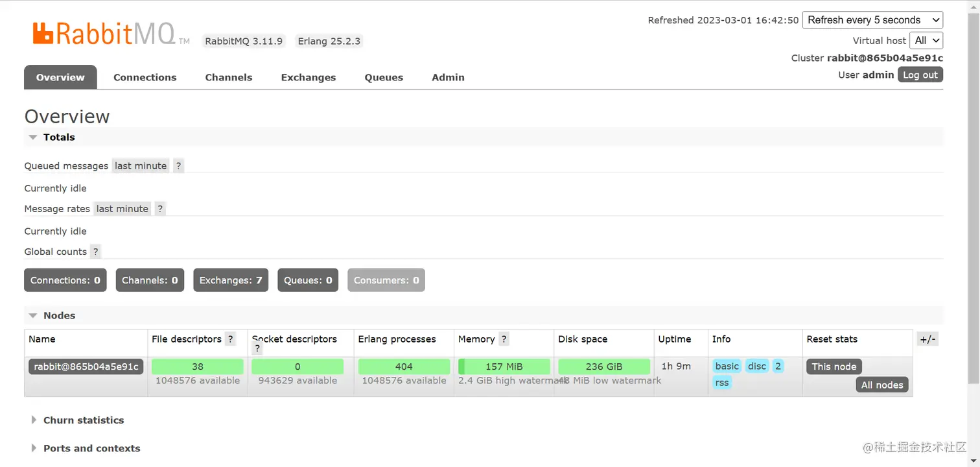980x467 pixels.
Task: Click the Global counts help question mark
Action: (95, 252)
